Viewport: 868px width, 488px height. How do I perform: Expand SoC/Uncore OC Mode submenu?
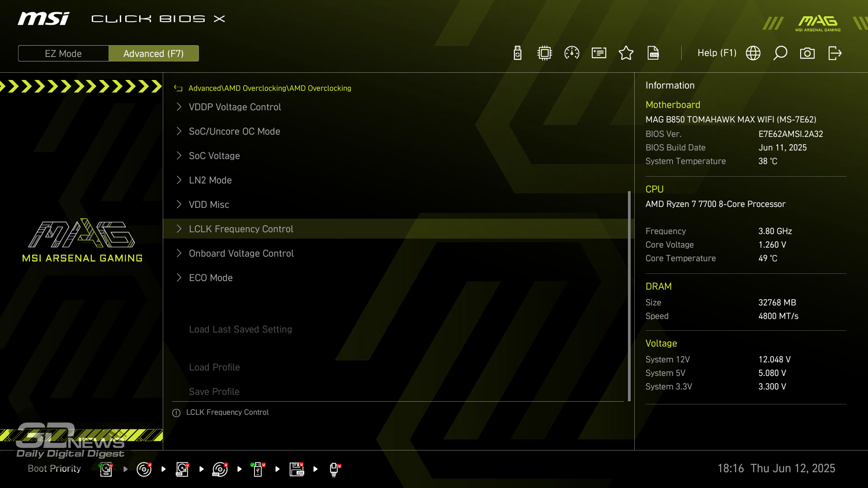(x=398, y=131)
